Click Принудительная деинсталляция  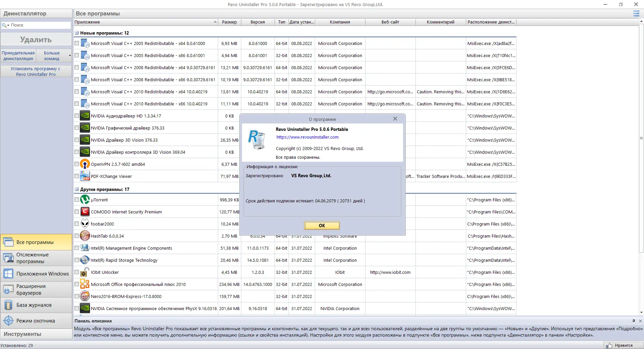tap(18, 56)
